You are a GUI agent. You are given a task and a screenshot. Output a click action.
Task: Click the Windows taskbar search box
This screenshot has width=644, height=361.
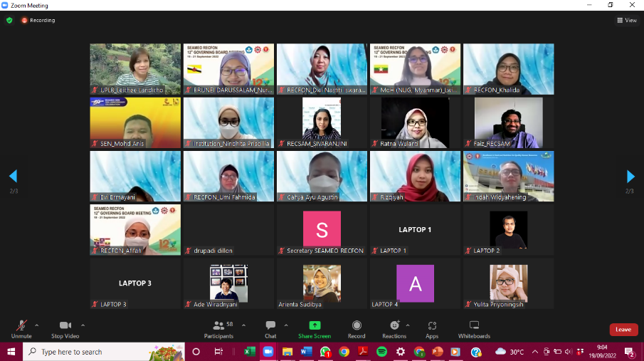93,352
